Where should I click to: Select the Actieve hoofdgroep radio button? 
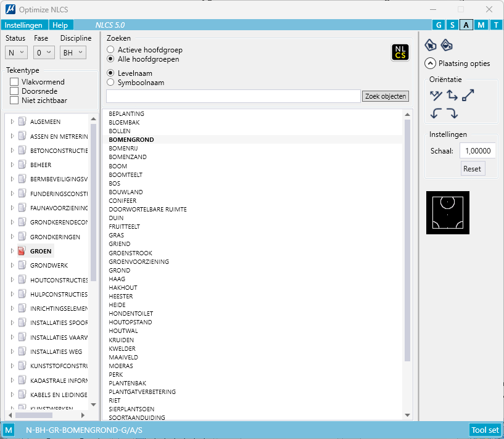[x=110, y=49]
